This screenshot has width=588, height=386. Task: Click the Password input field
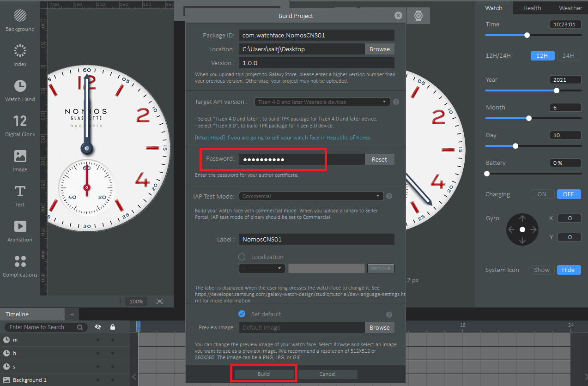(302, 159)
